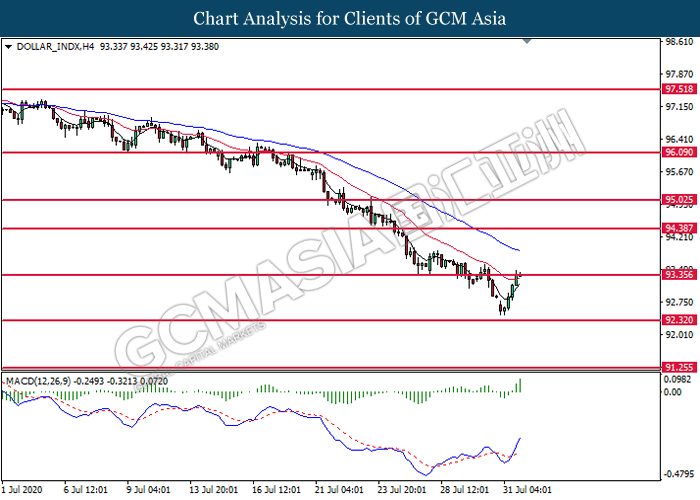Click the 16 Jul 12:01 time label
The width and height of the screenshot is (700, 500).
(x=276, y=490)
